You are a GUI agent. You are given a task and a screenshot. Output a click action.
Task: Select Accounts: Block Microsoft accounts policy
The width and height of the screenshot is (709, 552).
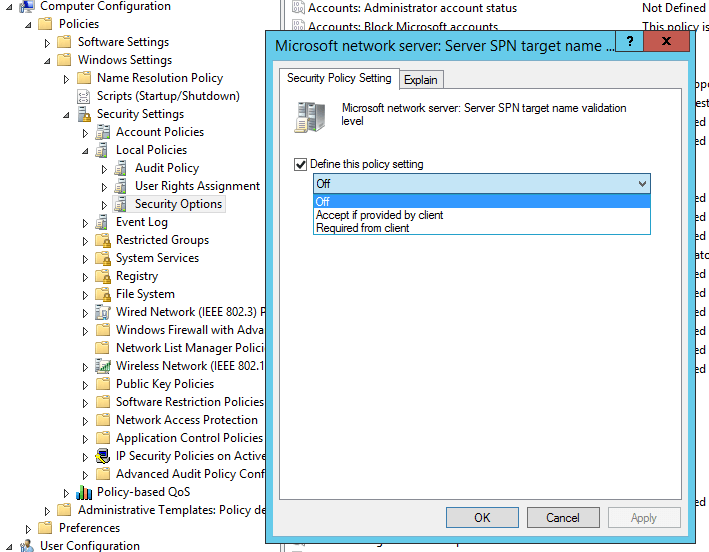403,26
